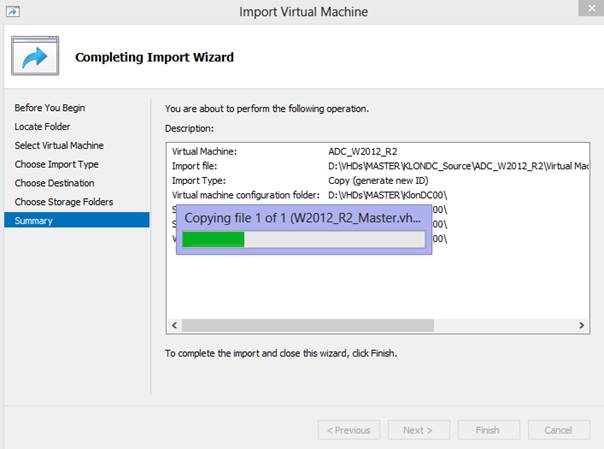Image resolution: width=604 pixels, height=449 pixels.
Task: Click the 'Completing Import Wizard' heading
Action: pos(154,57)
